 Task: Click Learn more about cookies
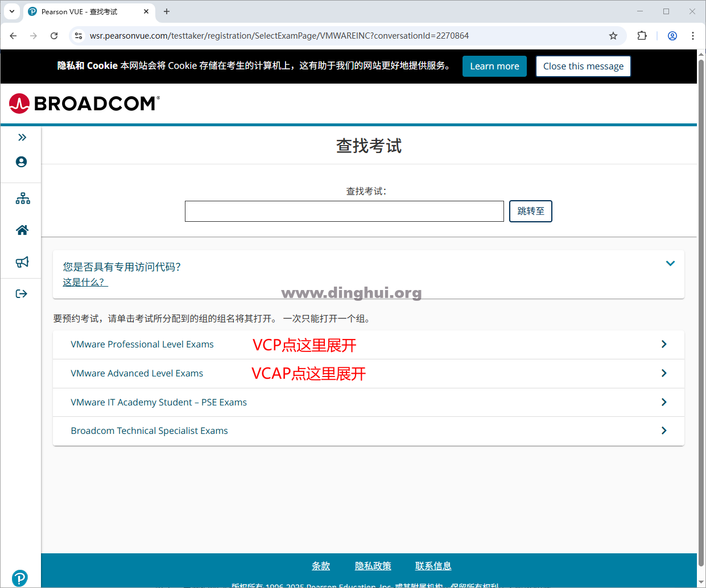(x=494, y=66)
